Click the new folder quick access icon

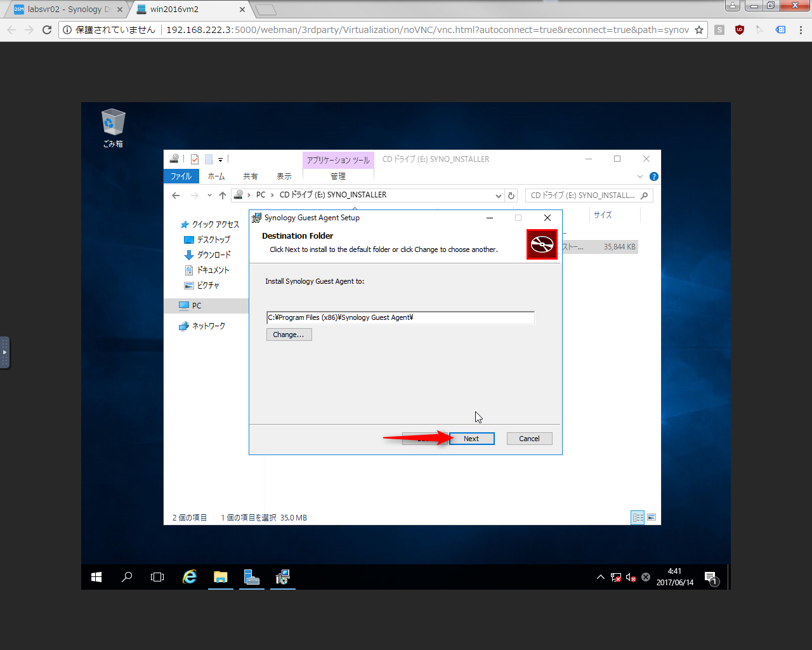(209, 159)
